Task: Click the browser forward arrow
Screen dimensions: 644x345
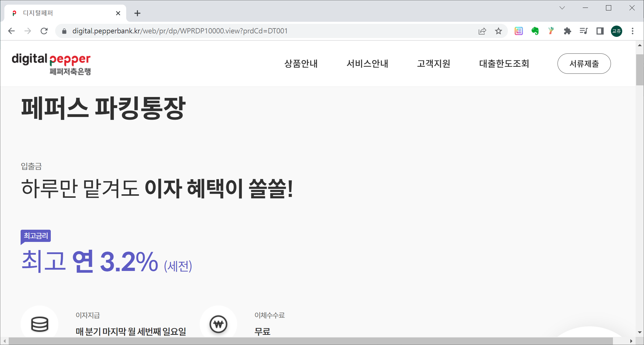Action: (28, 31)
